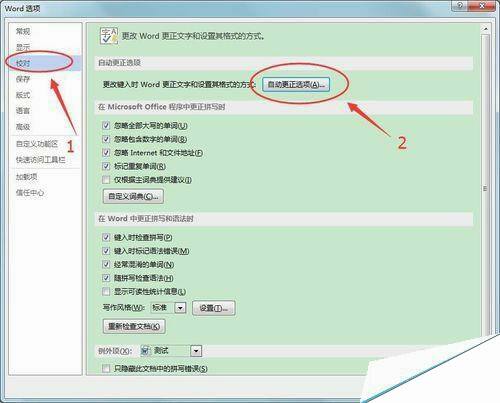Open the 保存 settings category
The width and height of the screenshot is (500, 403).
click(23, 79)
